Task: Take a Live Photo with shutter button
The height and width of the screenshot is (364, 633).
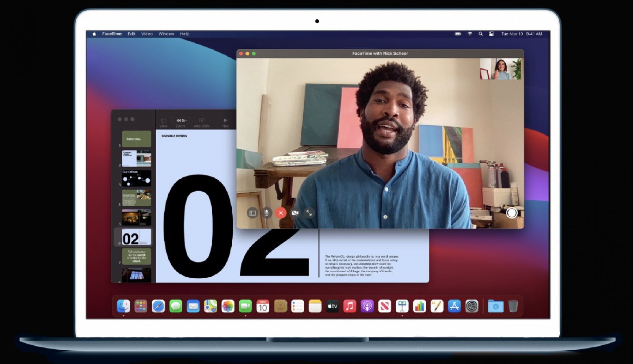Action: pos(511,213)
